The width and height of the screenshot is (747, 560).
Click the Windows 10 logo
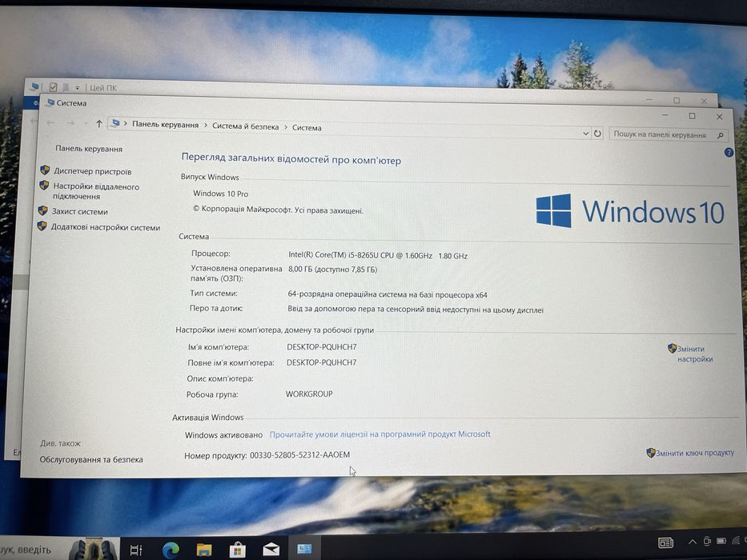pos(630,211)
